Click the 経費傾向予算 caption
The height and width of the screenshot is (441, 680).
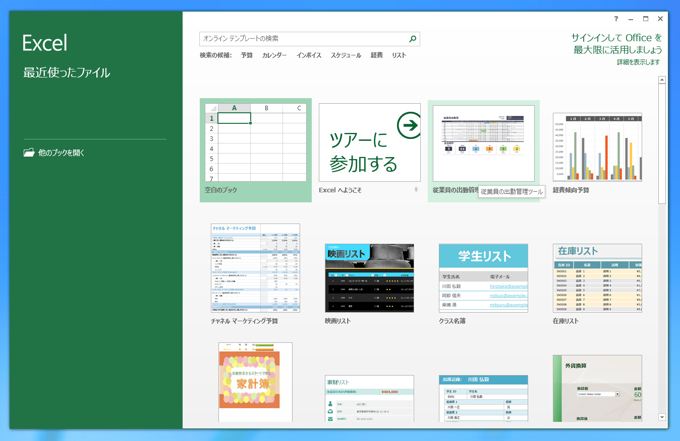[571, 190]
